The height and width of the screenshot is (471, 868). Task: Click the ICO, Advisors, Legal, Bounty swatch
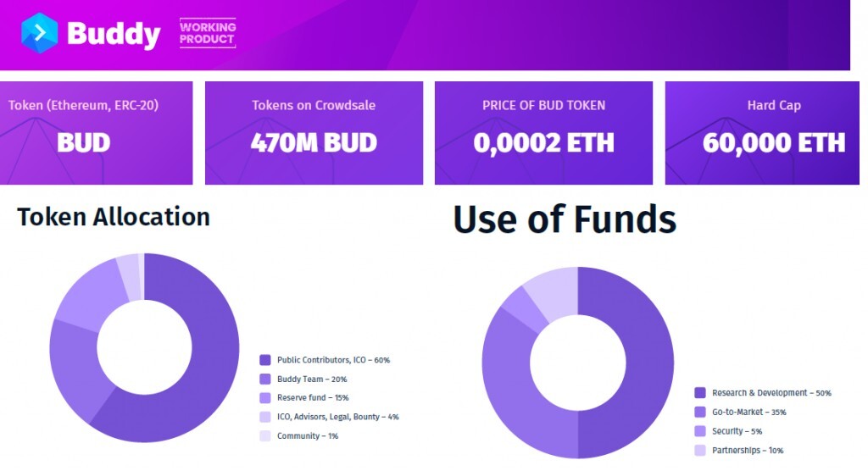click(265, 417)
